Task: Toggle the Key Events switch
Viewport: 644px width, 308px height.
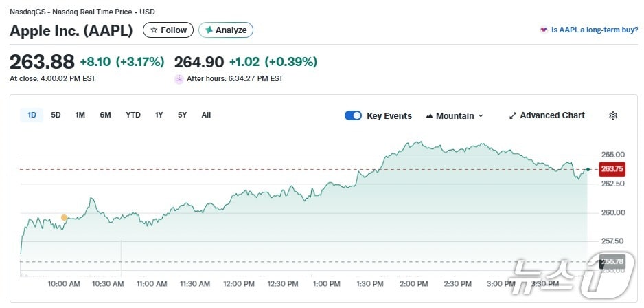Action: click(x=353, y=115)
